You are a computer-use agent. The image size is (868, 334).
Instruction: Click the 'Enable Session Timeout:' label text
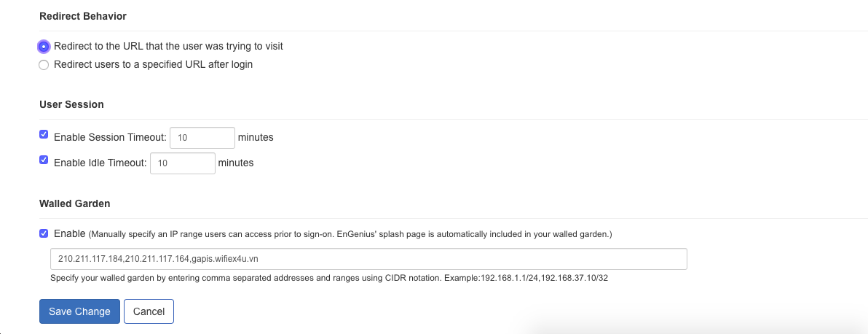110,137
